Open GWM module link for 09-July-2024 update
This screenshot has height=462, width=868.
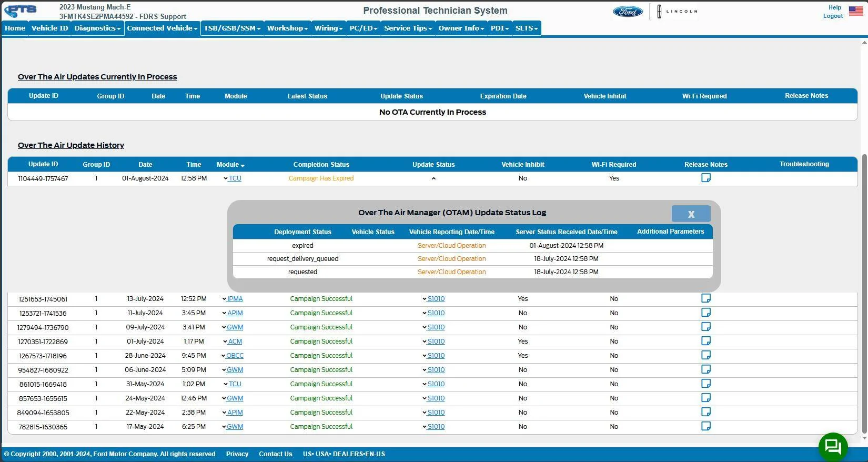(x=235, y=327)
